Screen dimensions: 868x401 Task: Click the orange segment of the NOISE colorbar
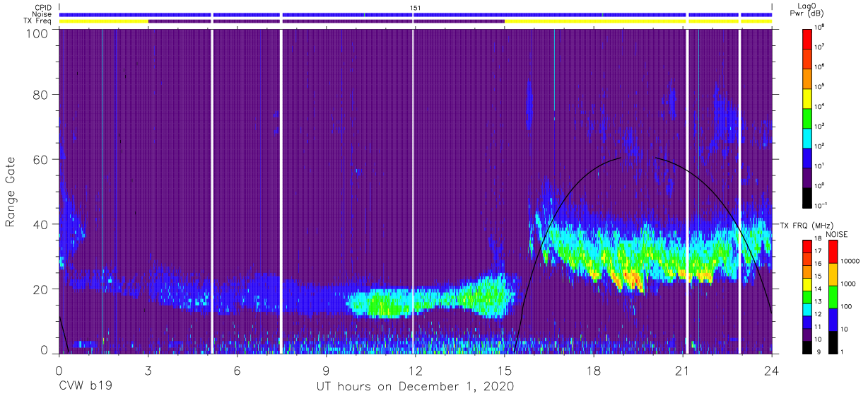[x=835, y=274]
